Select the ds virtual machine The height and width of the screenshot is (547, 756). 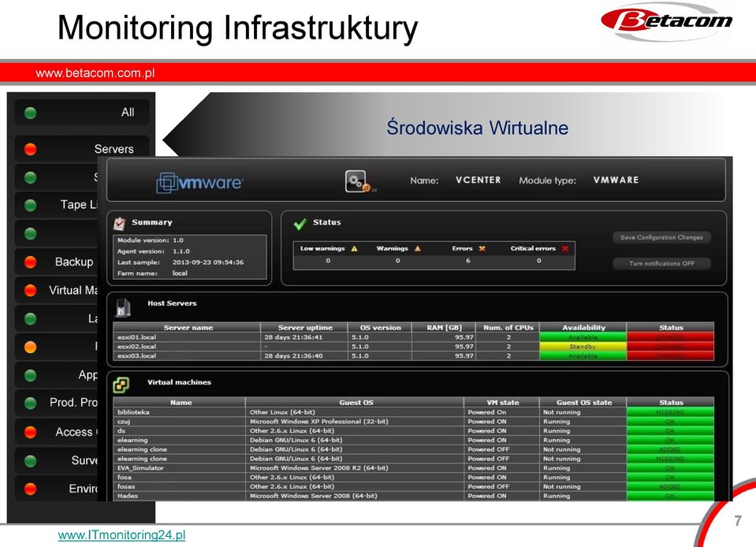[121, 430]
